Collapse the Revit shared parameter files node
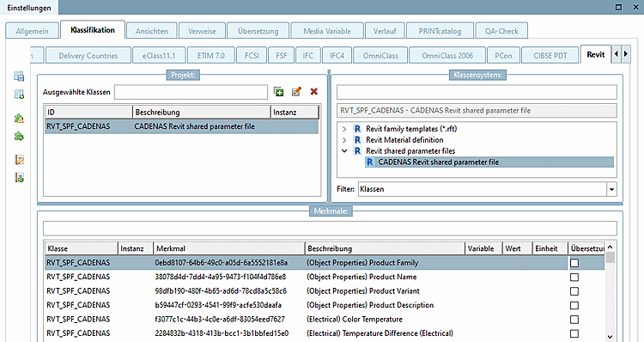 click(344, 151)
